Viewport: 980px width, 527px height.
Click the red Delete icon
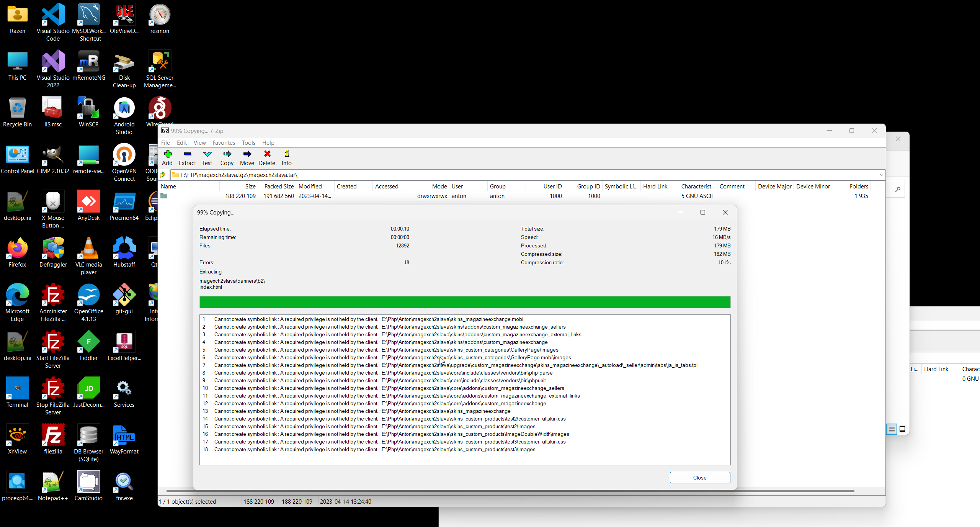tap(267, 157)
